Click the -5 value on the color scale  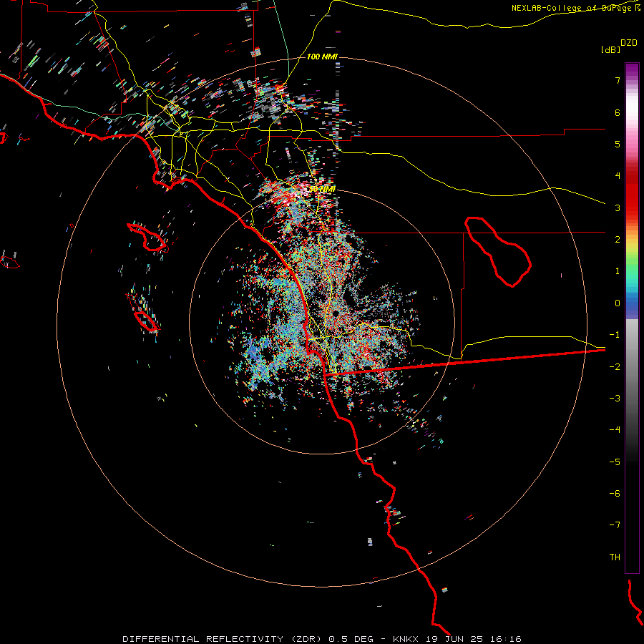(x=615, y=462)
